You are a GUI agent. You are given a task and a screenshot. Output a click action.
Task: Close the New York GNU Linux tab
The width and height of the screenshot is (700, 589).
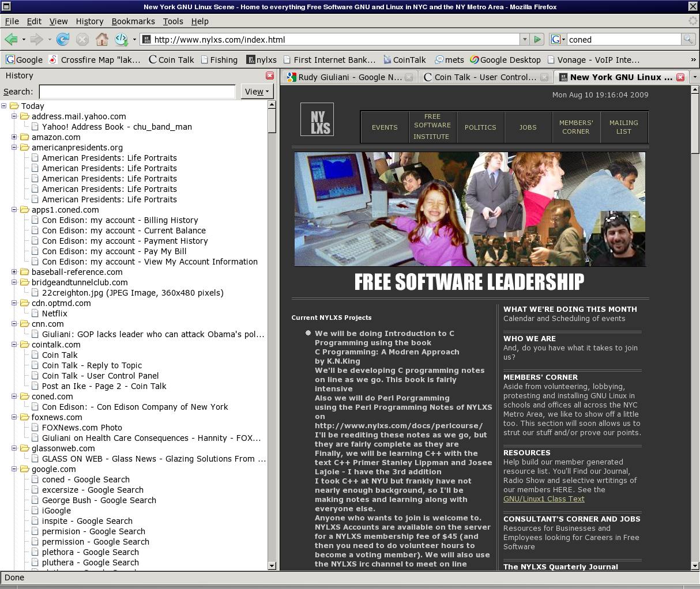point(680,77)
